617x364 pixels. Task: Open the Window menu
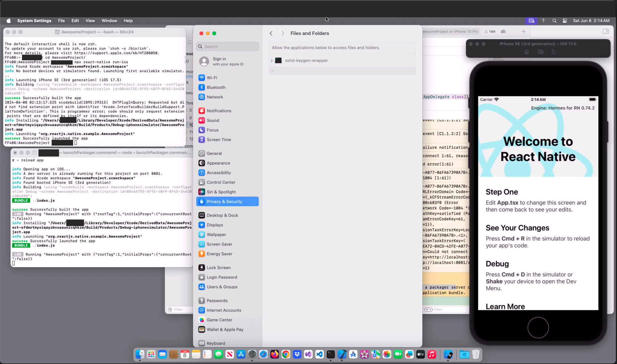[x=109, y=21]
